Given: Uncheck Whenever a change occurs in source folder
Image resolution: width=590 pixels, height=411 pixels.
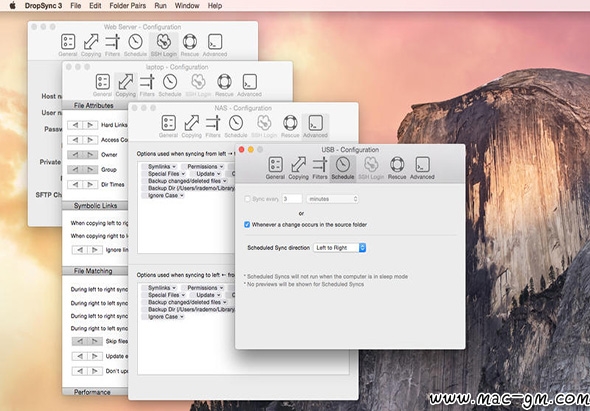Looking at the screenshot, I should click(247, 225).
